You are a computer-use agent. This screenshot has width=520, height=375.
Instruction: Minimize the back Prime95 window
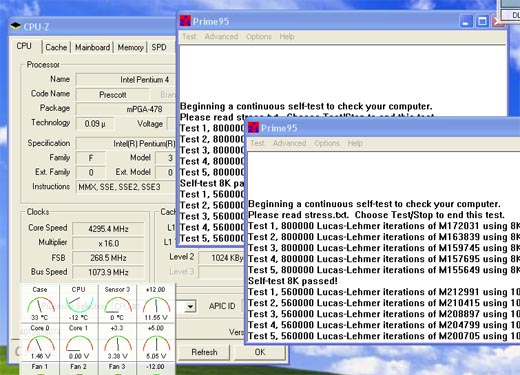466,22
